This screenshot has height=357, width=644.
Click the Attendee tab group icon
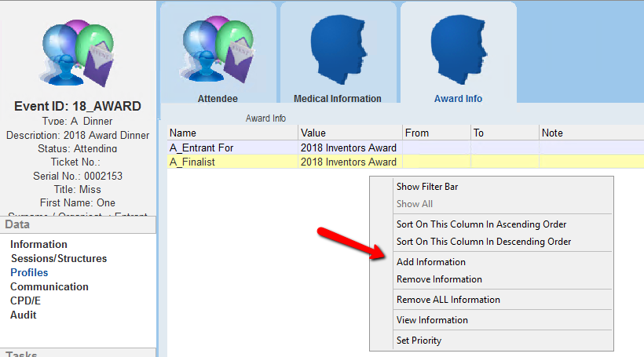click(x=217, y=50)
